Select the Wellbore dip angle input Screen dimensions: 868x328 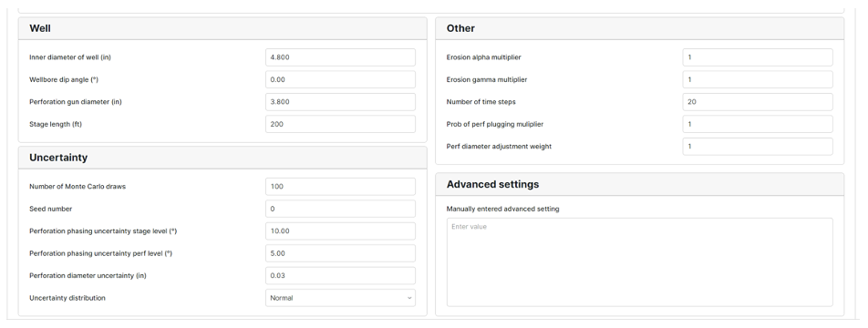pos(340,79)
